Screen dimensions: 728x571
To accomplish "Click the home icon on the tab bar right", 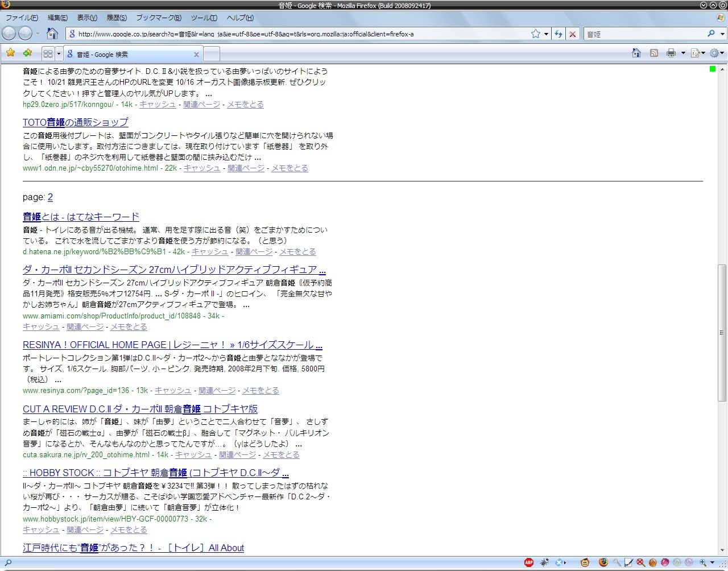I will [x=636, y=53].
